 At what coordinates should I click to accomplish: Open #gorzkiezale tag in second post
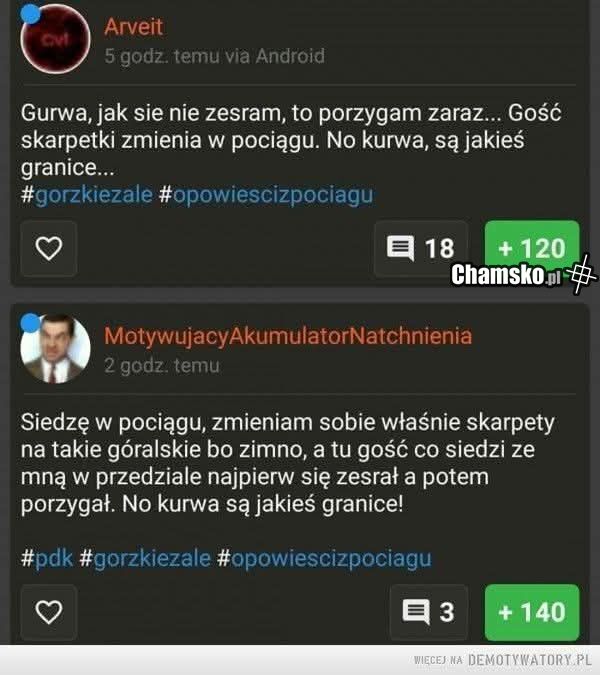[x=145, y=558]
